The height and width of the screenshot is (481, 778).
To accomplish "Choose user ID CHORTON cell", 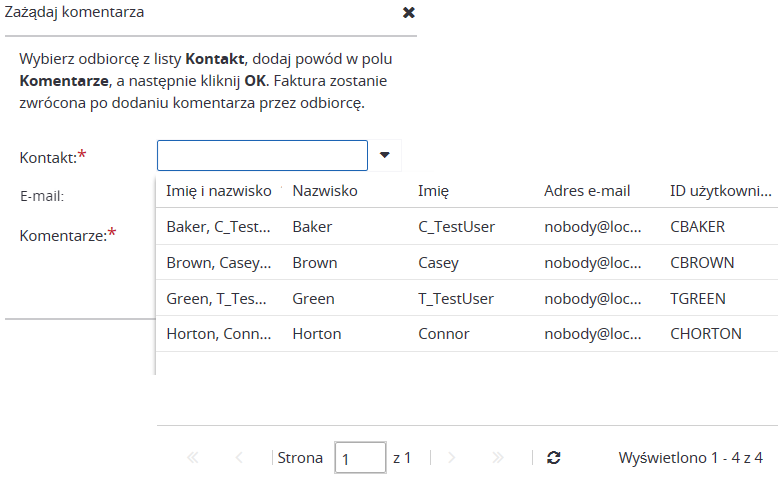I will coord(706,333).
